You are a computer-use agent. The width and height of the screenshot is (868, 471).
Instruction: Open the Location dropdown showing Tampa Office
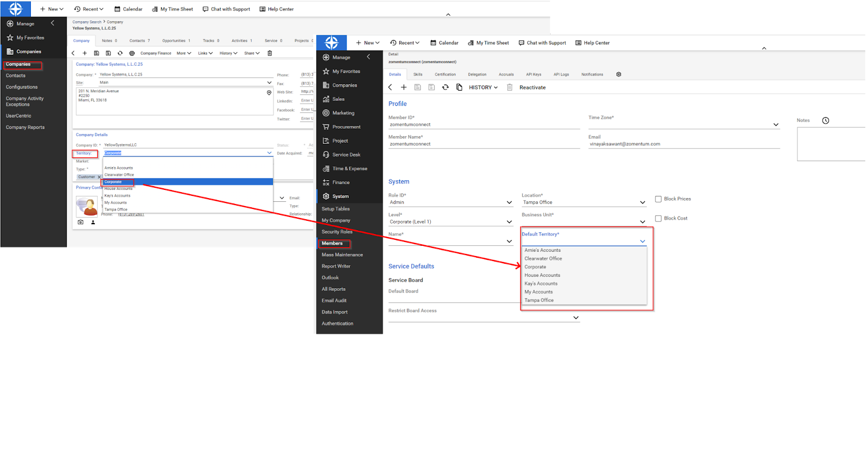pos(584,202)
